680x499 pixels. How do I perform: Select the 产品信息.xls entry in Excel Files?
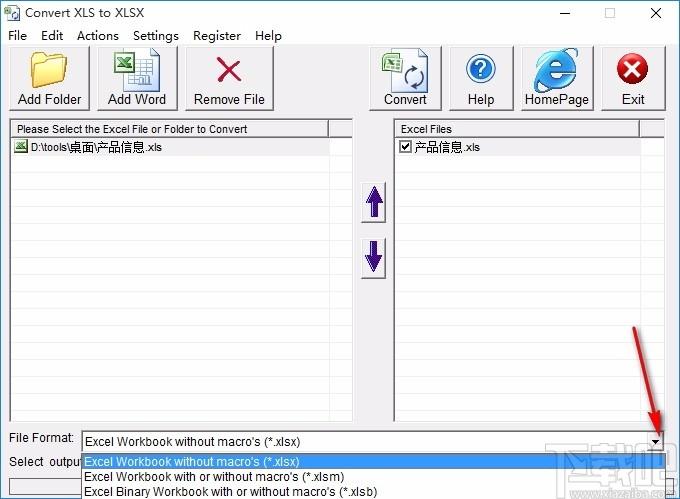click(x=517, y=147)
